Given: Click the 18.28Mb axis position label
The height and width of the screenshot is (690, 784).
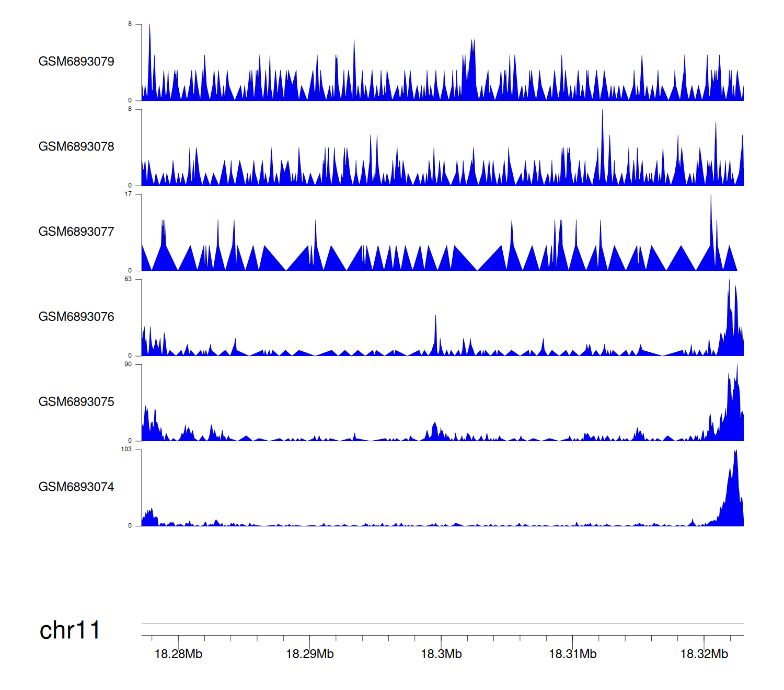Looking at the screenshot, I should [x=178, y=654].
